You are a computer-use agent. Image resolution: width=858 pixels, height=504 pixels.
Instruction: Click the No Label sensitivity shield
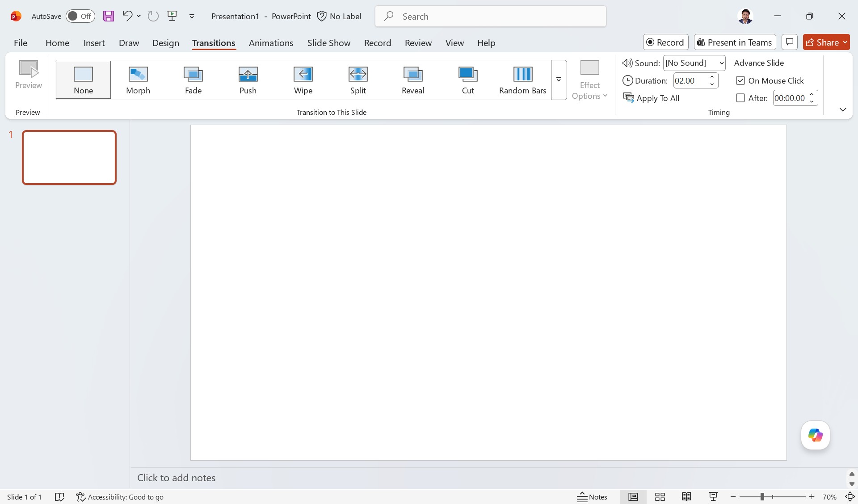(339, 16)
